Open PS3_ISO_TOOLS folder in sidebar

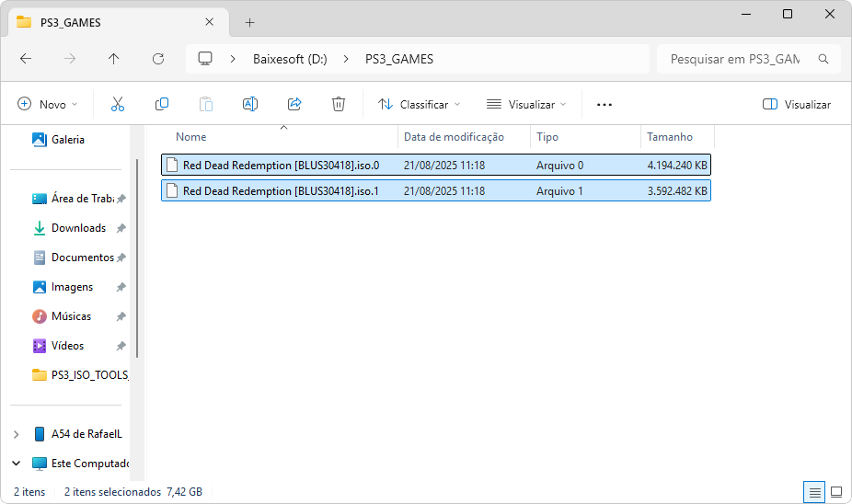(x=80, y=374)
